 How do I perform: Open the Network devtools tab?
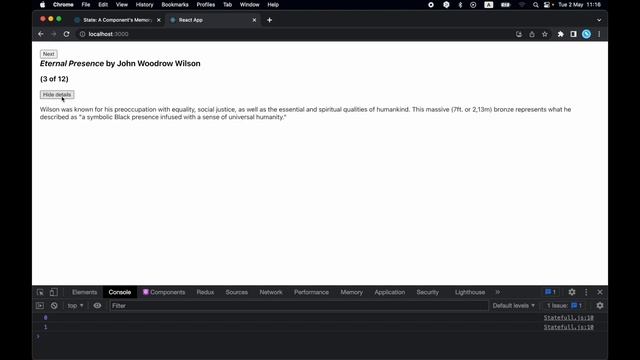(271, 292)
